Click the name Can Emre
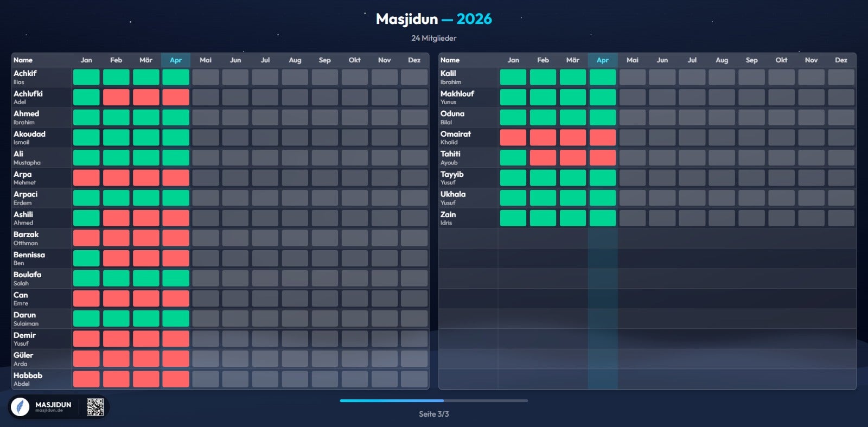Image resolution: width=868 pixels, height=427 pixels. point(21,298)
